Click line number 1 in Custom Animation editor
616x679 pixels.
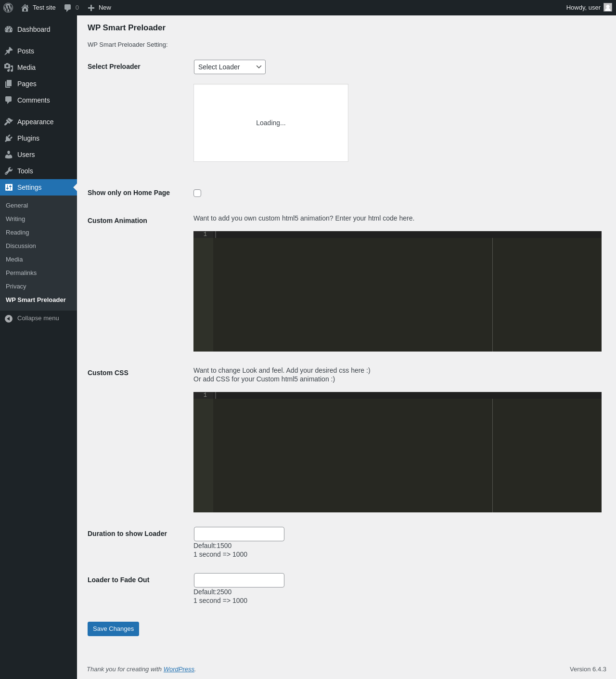(205, 235)
